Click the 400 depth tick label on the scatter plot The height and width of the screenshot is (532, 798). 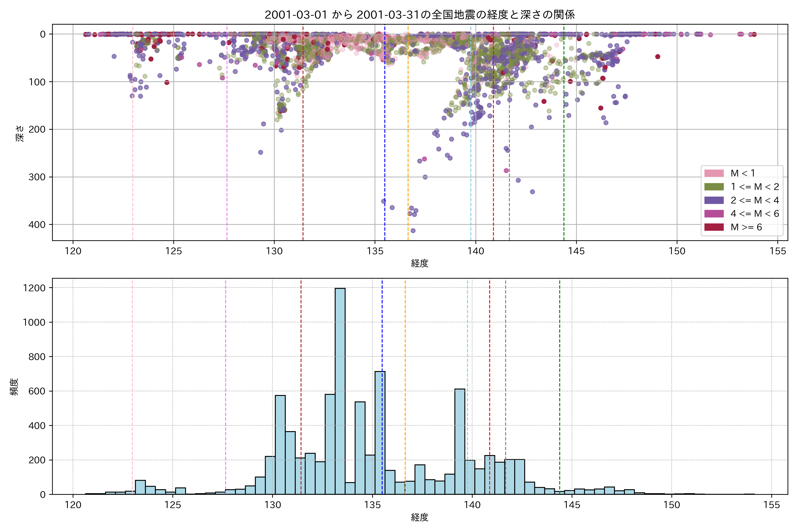(37, 225)
